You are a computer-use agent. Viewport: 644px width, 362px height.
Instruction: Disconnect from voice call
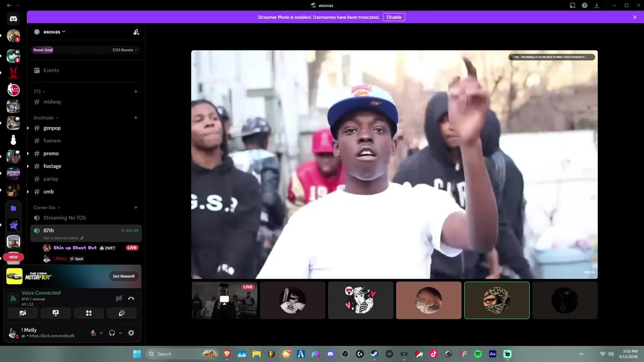131,298
